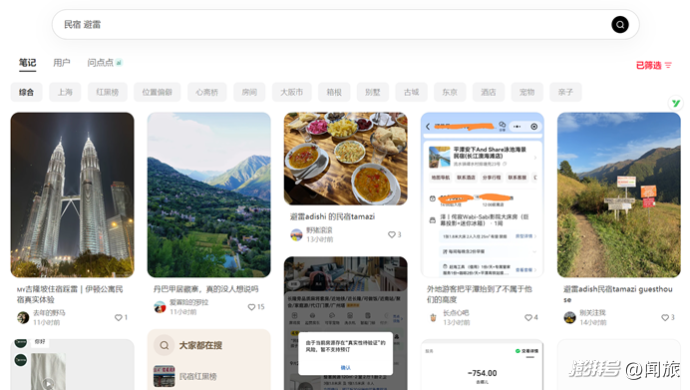The image size is (690, 390).
Task: Like the adishi 民宿tamazi food note
Action: click(391, 235)
